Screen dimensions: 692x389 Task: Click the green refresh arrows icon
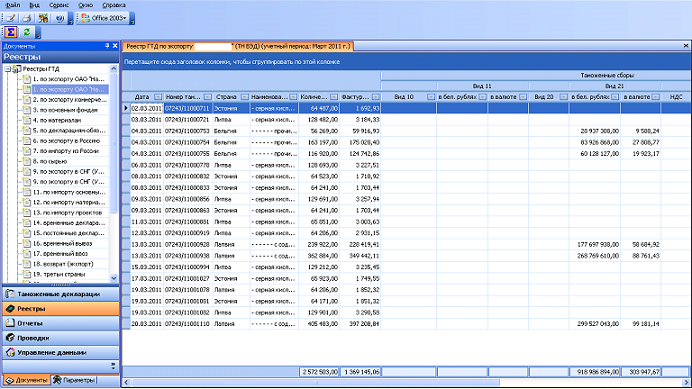27,32
